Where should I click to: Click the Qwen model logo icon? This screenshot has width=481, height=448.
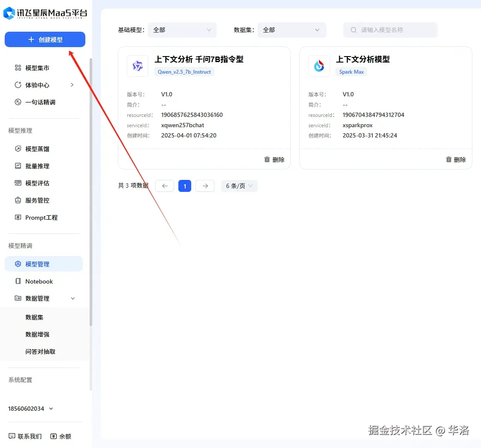[138, 66]
